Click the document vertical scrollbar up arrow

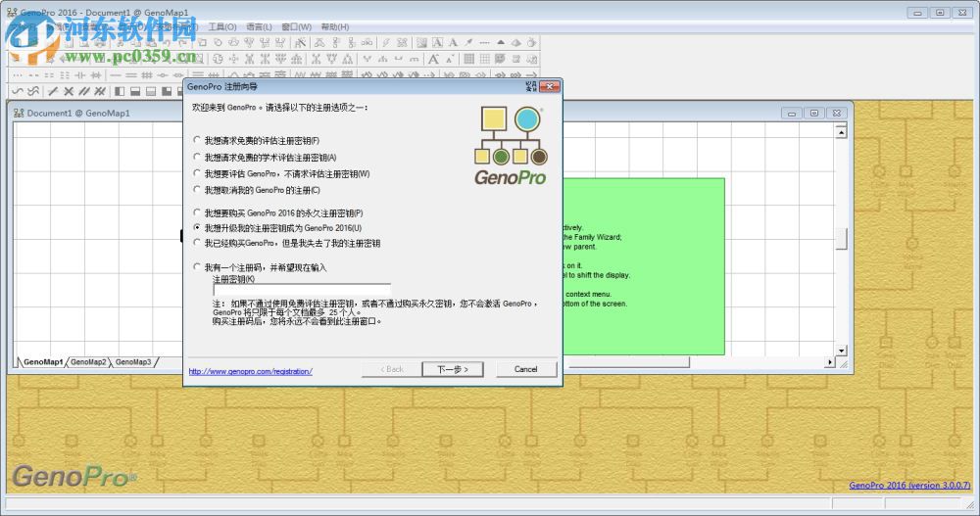pyautogui.click(x=841, y=132)
